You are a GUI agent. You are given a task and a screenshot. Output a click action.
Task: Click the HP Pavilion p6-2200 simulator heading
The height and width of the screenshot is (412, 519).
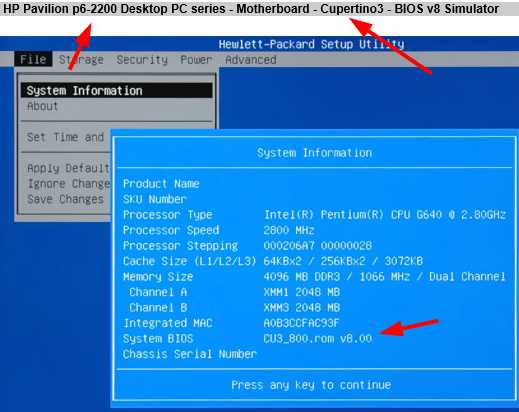pos(251,9)
